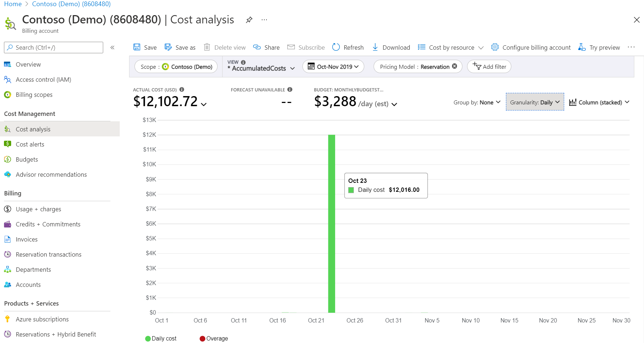Toggle the Overage legend swatch
Image resolution: width=644 pixels, height=343 pixels.
(202, 338)
